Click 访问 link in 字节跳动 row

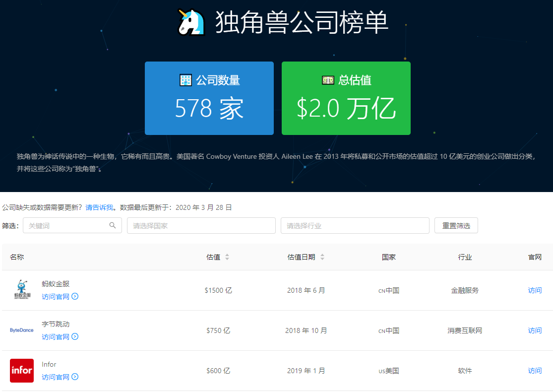[x=535, y=330]
